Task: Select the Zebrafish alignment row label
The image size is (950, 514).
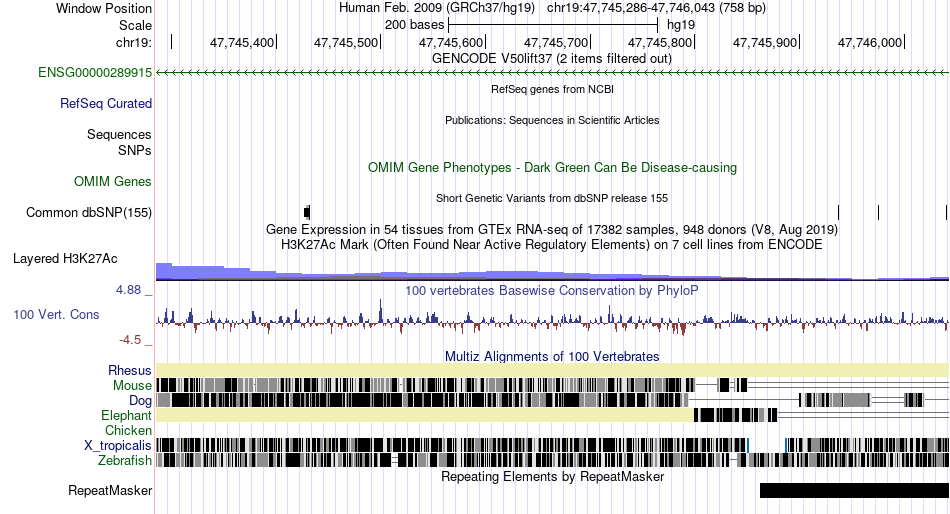Action: 125,461
